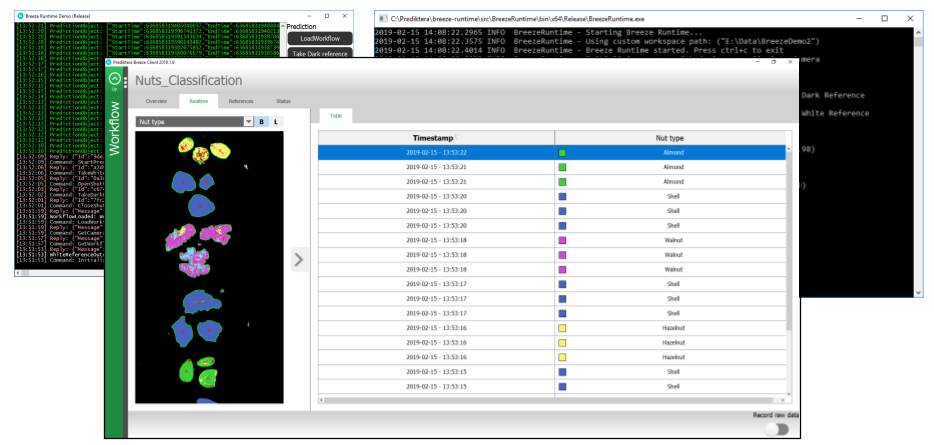Expand the panel with the right chevron

pyautogui.click(x=298, y=260)
